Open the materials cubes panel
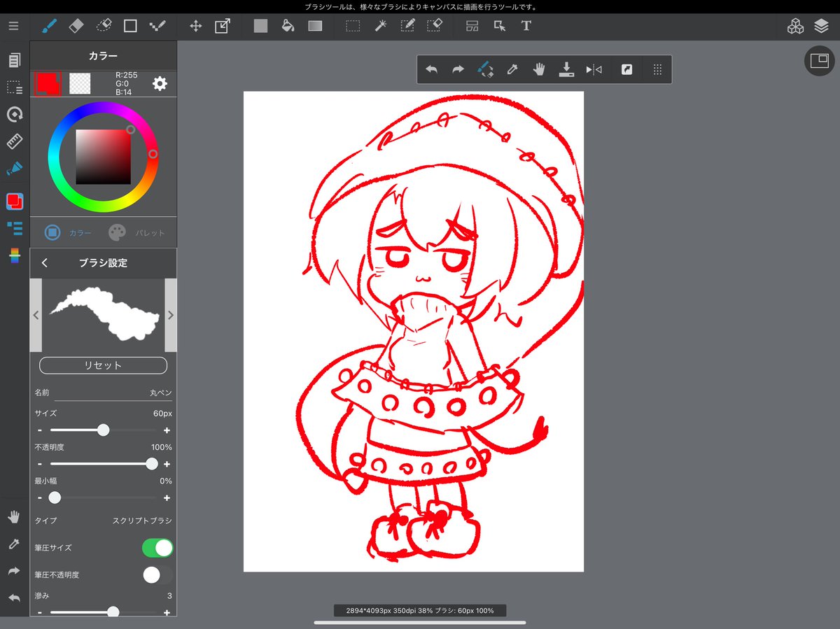 tap(795, 27)
